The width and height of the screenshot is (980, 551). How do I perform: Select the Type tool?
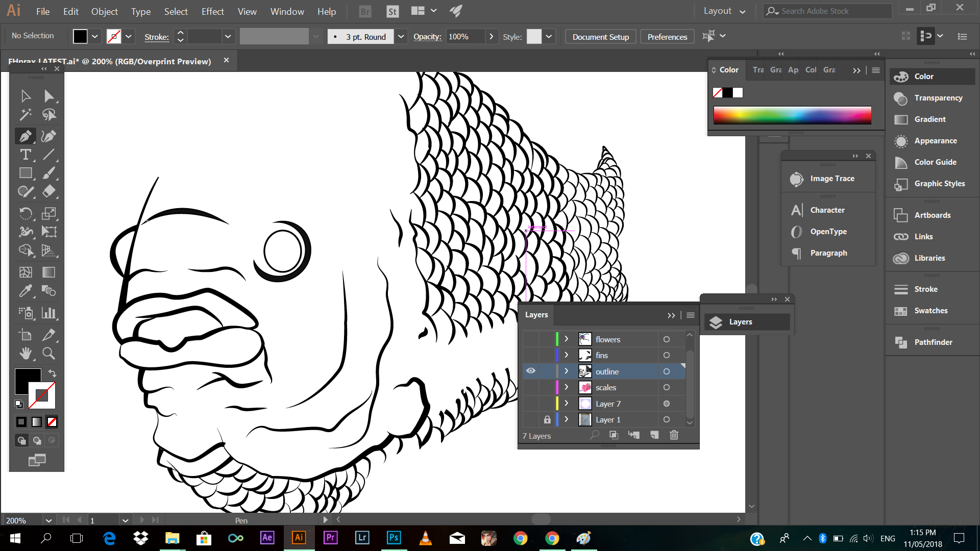click(x=26, y=155)
